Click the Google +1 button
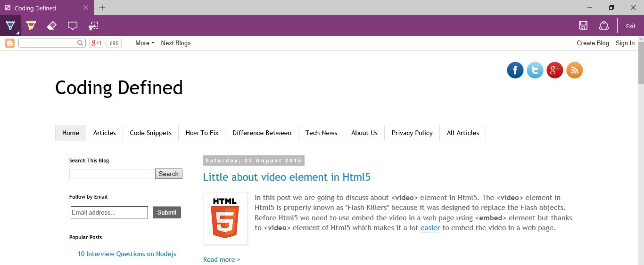The image size is (644, 265). click(x=96, y=43)
